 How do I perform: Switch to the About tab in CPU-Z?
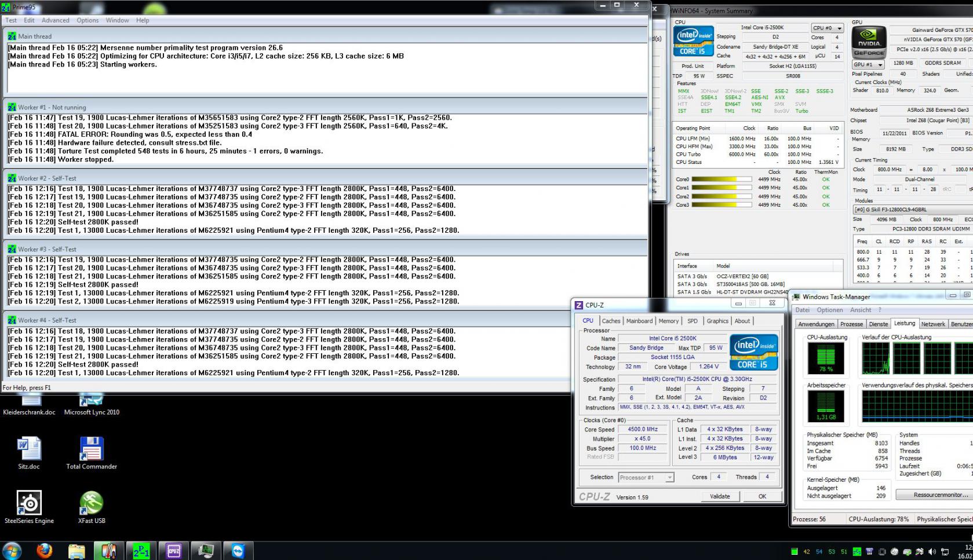click(742, 321)
